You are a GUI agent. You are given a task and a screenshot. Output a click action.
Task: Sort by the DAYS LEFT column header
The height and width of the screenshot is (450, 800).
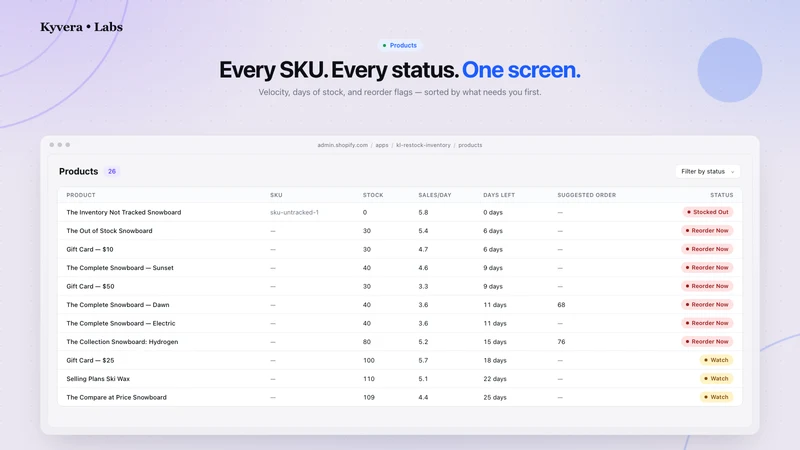[499, 195]
